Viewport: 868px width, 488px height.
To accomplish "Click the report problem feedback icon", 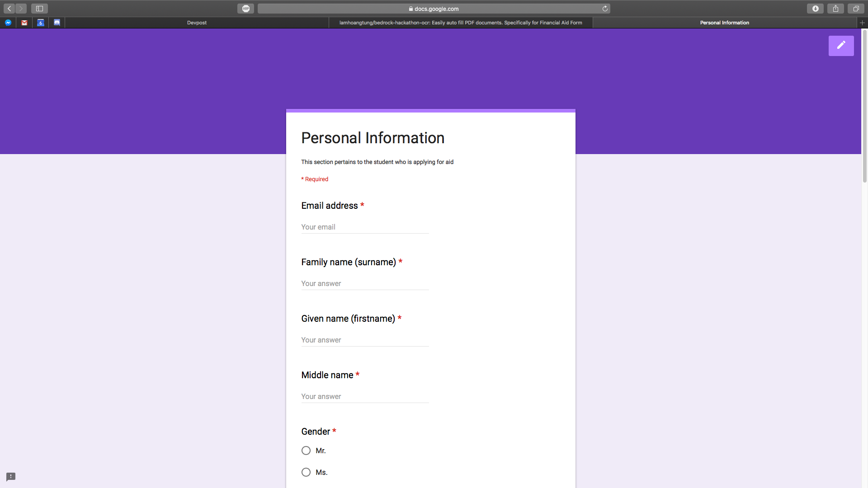I will [11, 477].
